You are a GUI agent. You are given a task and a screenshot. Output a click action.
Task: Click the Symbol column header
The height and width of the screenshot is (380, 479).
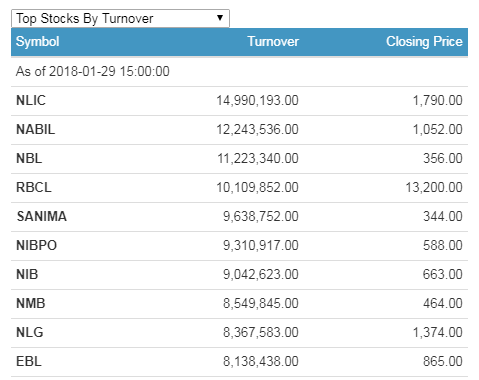[x=37, y=42]
